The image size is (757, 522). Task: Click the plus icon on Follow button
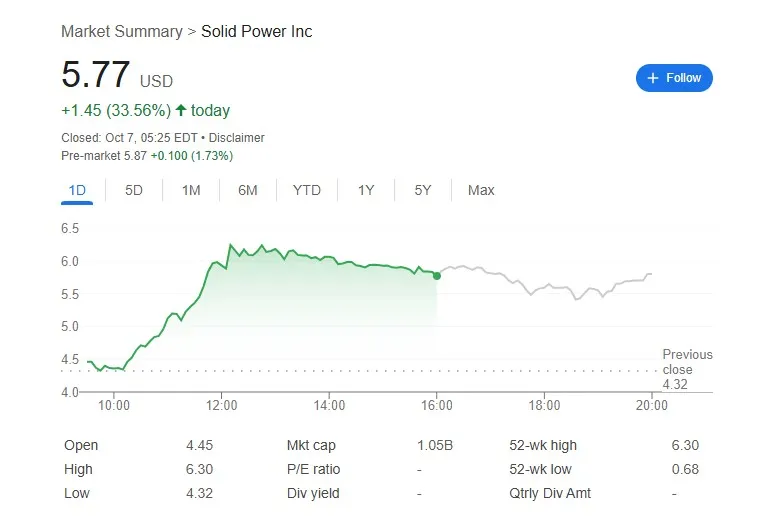click(x=653, y=78)
